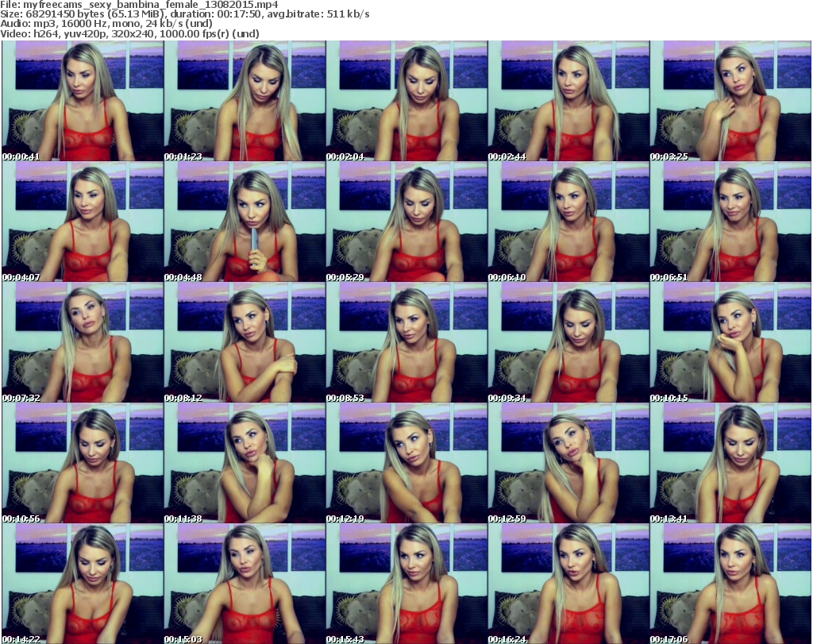Screen dimensions: 813x644
Task: Choose the frame with timestamp 00:12:19
Action: click(406, 463)
